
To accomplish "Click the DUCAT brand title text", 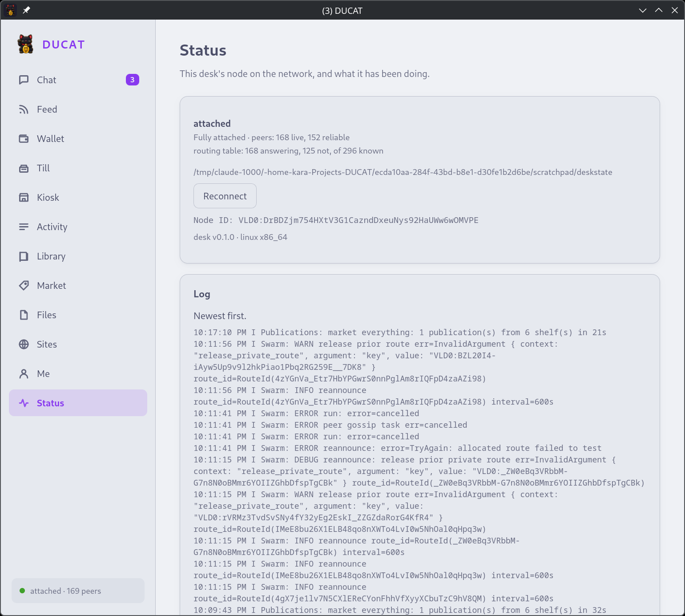I will [64, 45].
